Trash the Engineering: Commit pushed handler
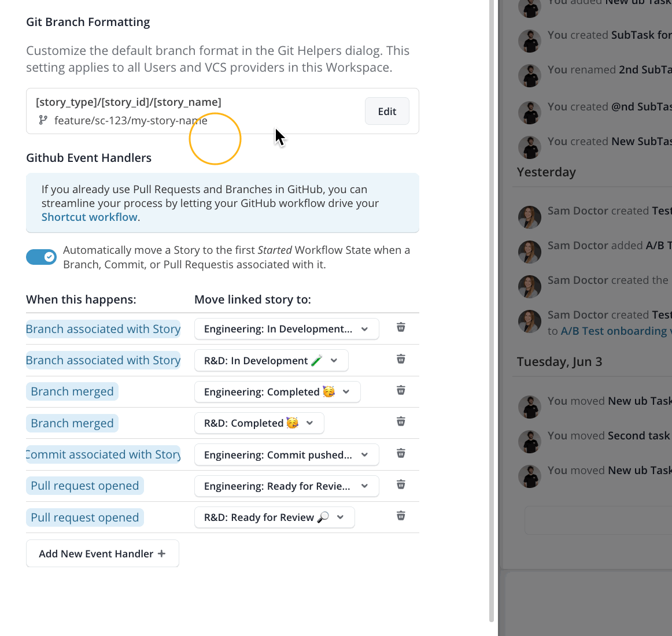 click(401, 454)
